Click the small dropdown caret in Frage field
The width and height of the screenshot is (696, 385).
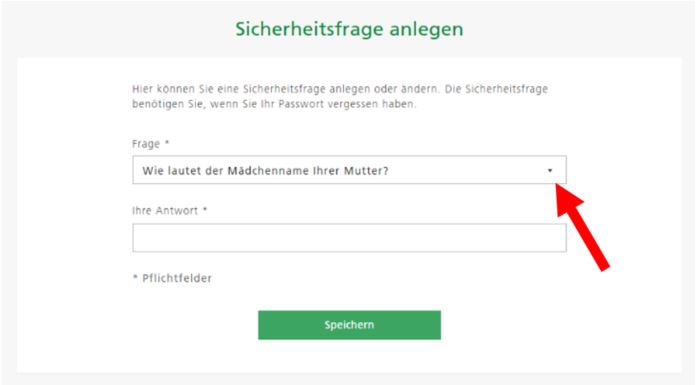tap(550, 171)
